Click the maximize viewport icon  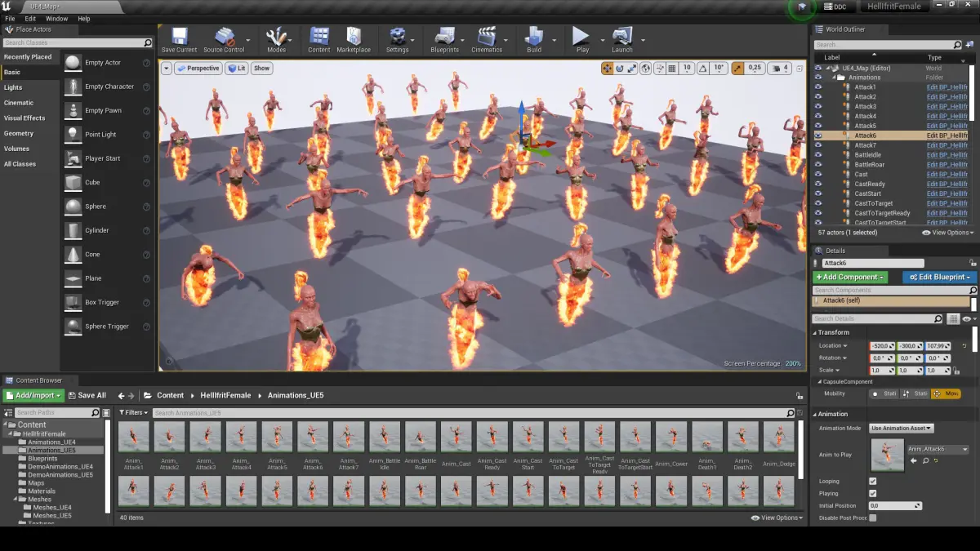[800, 69]
